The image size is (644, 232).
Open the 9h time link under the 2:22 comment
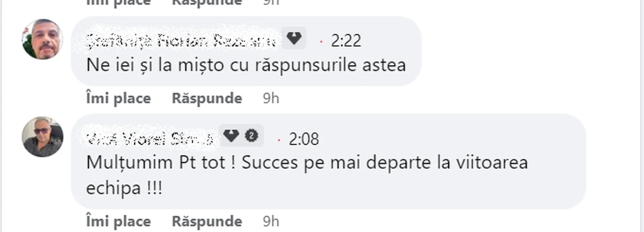click(271, 98)
